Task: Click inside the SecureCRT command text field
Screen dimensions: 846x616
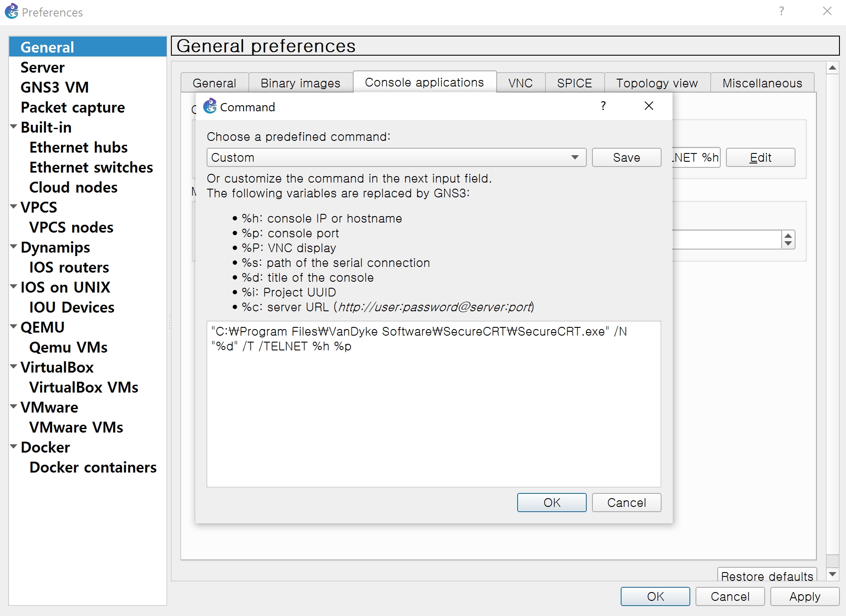Action: point(433,404)
